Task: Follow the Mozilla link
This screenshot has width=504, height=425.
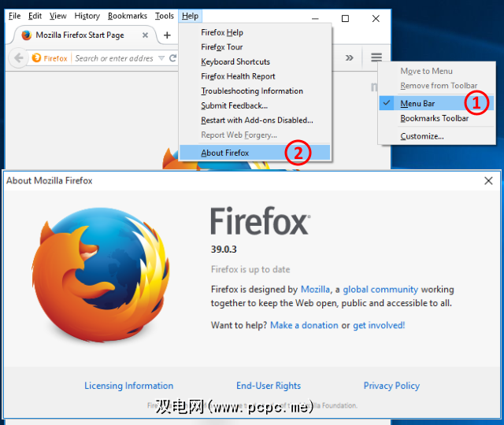Action: pyautogui.click(x=315, y=290)
